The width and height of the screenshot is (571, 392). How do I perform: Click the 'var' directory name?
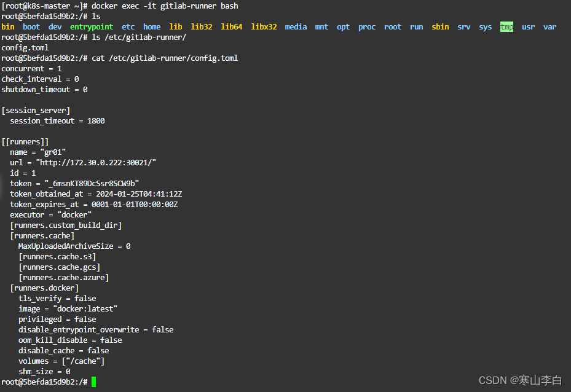[x=550, y=27]
